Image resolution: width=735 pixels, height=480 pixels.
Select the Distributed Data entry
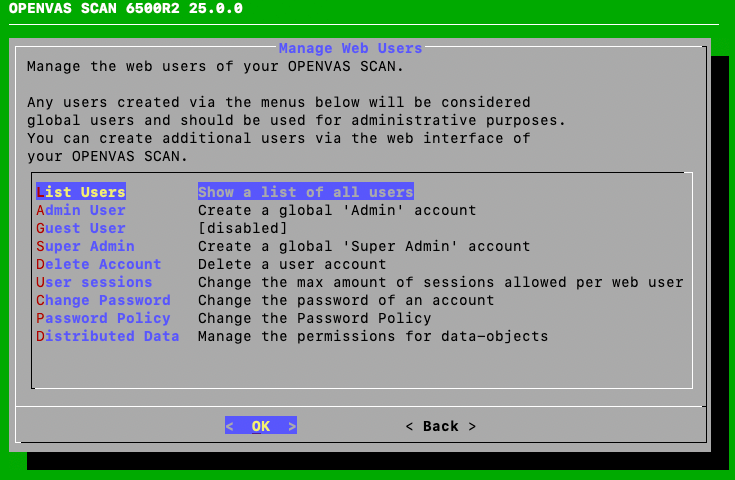pyautogui.click(x=107, y=336)
